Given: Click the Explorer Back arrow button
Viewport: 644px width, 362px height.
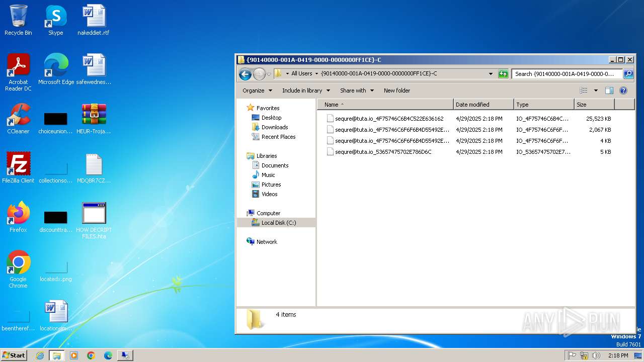Looking at the screenshot, I should coord(245,74).
